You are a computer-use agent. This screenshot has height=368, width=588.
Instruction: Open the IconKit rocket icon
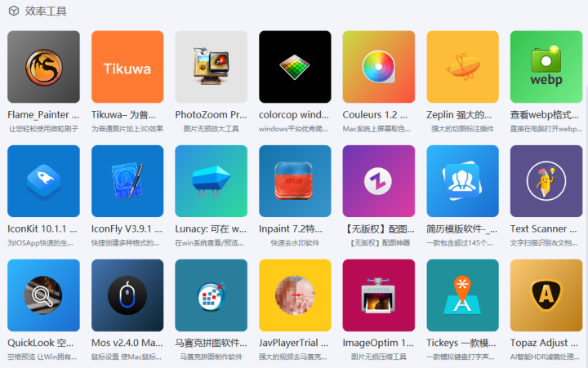click(x=43, y=181)
